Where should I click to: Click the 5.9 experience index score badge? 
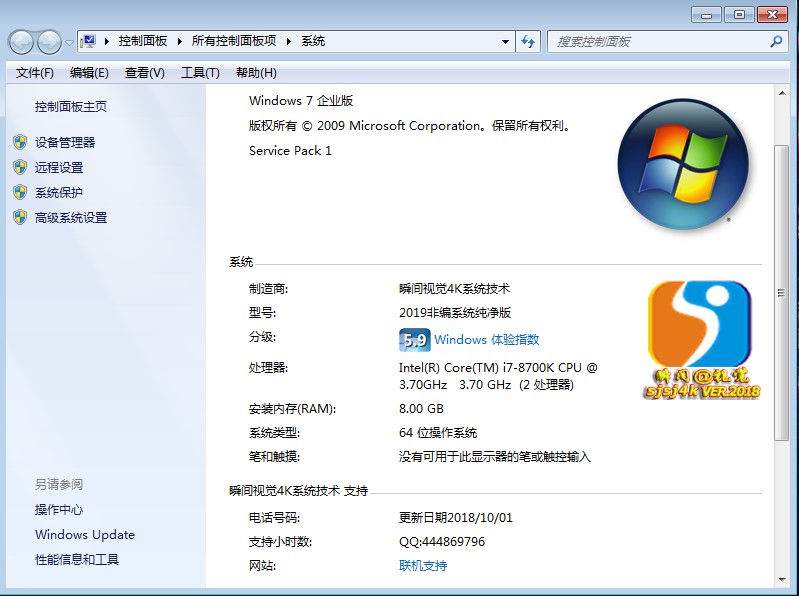[414, 340]
